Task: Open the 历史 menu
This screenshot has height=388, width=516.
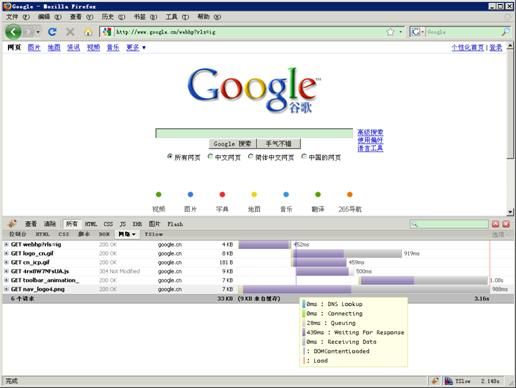Action: (x=113, y=17)
